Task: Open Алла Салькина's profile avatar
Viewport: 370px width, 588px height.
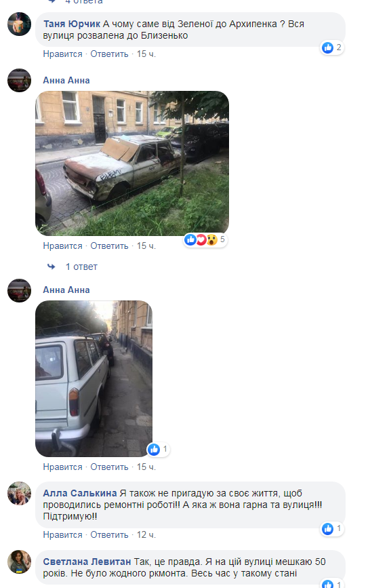Action: (19, 494)
